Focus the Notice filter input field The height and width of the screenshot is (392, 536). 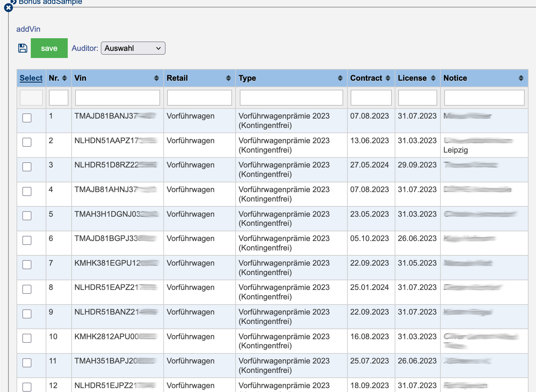pos(484,98)
